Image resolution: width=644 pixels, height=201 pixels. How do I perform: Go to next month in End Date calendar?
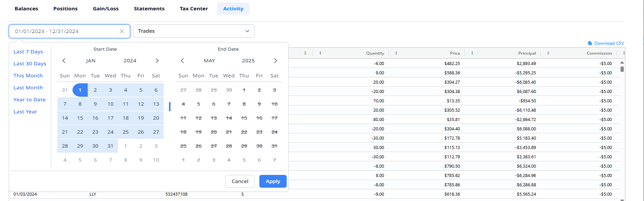click(x=276, y=61)
